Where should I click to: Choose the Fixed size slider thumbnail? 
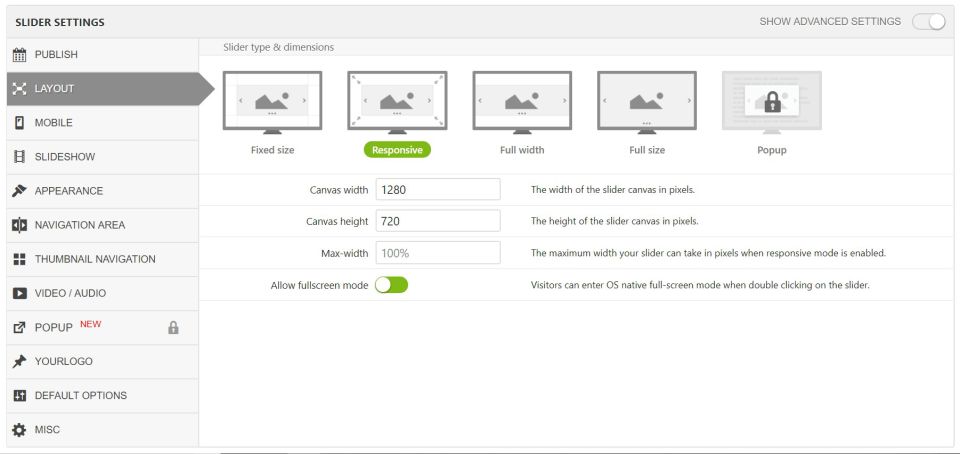point(272,101)
